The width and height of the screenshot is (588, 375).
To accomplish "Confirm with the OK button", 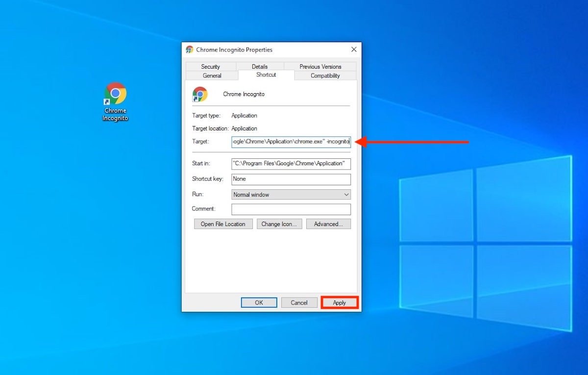I will pyautogui.click(x=259, y=302).
